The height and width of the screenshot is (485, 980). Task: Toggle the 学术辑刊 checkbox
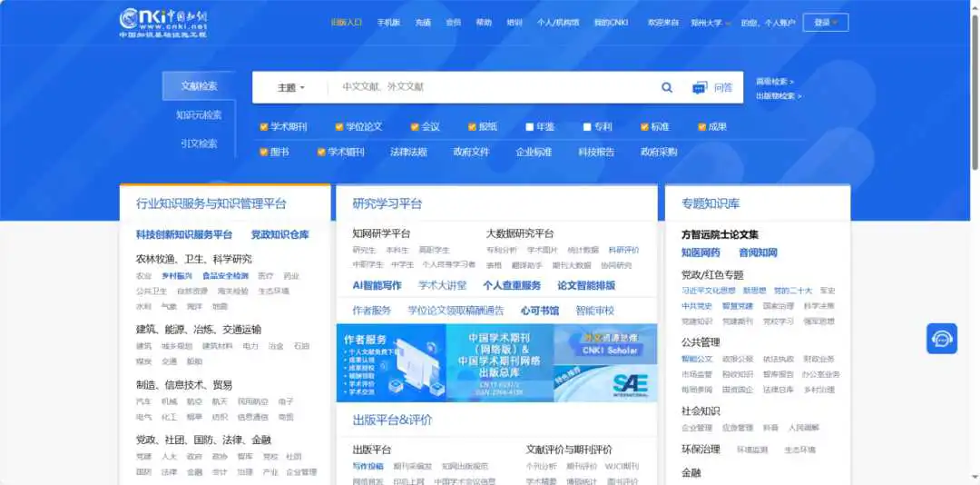[321, 152]
